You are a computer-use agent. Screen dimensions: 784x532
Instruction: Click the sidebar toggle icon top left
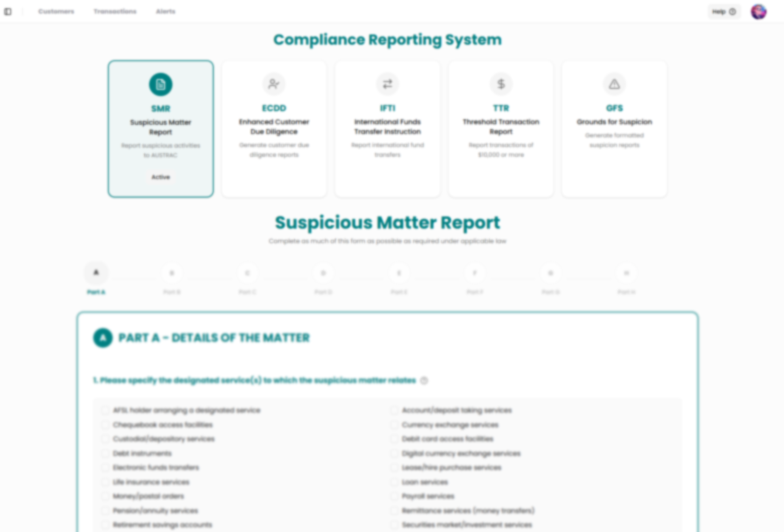(8, 11)
